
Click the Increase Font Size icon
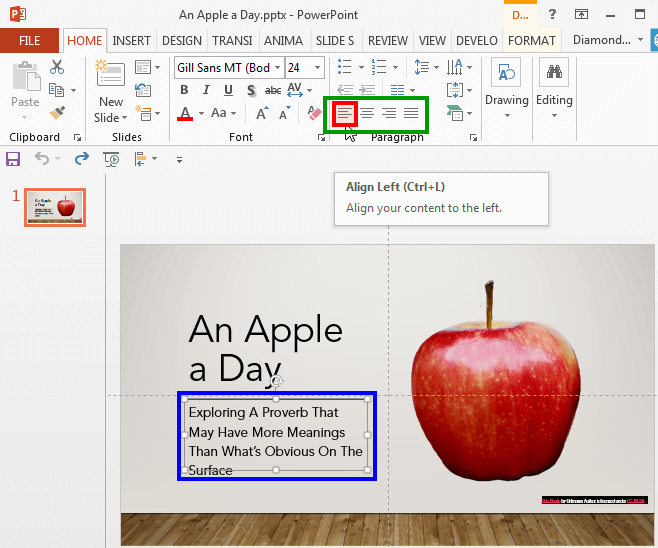[x=262, y=114]
